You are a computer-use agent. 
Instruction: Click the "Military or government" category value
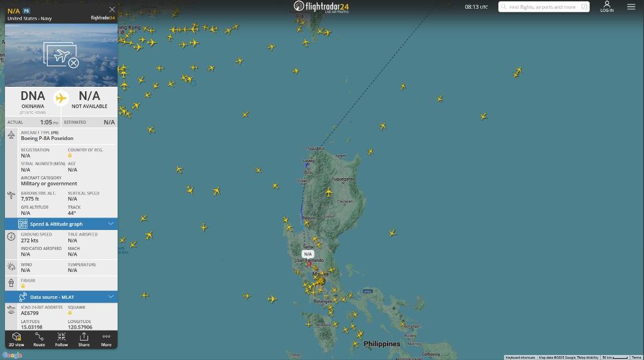coord(49,184)
